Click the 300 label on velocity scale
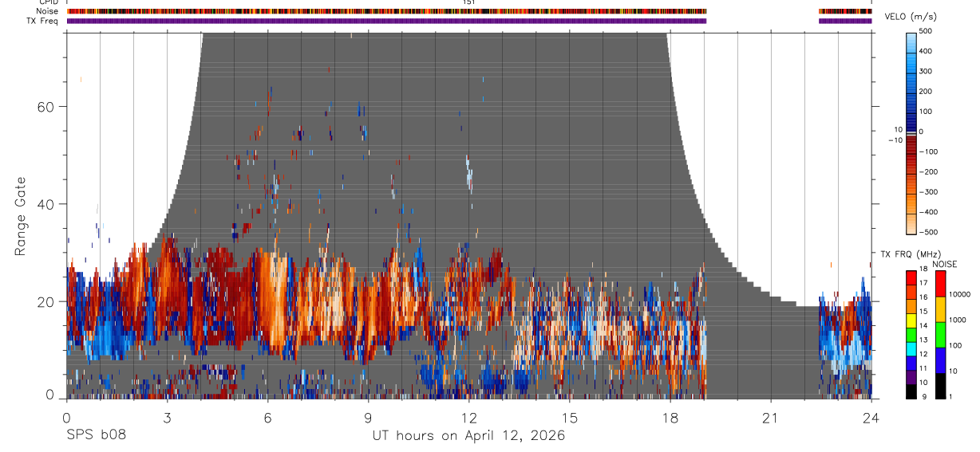Viewport: 980px width, 452px height. tap(926, 71)
